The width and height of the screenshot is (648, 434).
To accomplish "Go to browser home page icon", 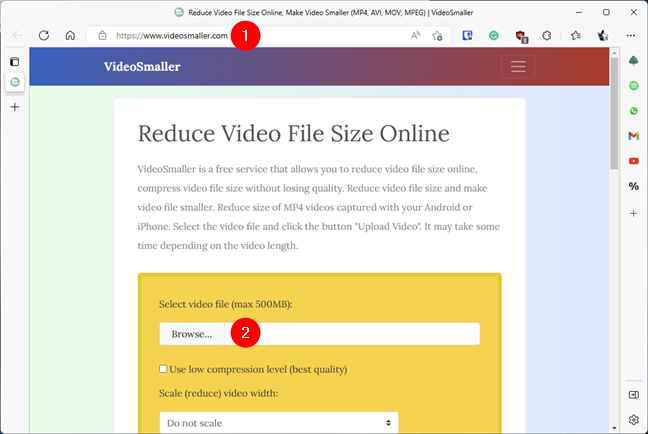I will [x=70, y=36].
